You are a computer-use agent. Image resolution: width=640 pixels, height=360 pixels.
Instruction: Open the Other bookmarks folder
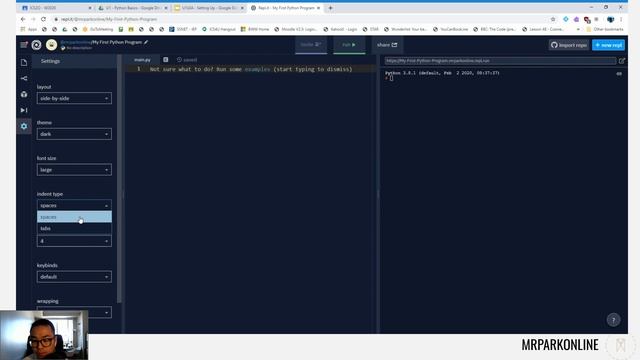pyautogui.click(x=605, y=29)
